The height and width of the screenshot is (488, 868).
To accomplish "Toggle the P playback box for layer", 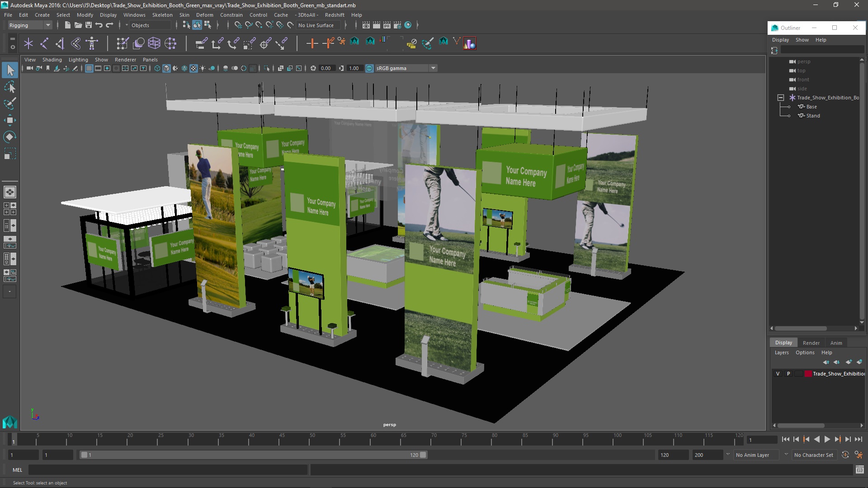I will point(788,374).
